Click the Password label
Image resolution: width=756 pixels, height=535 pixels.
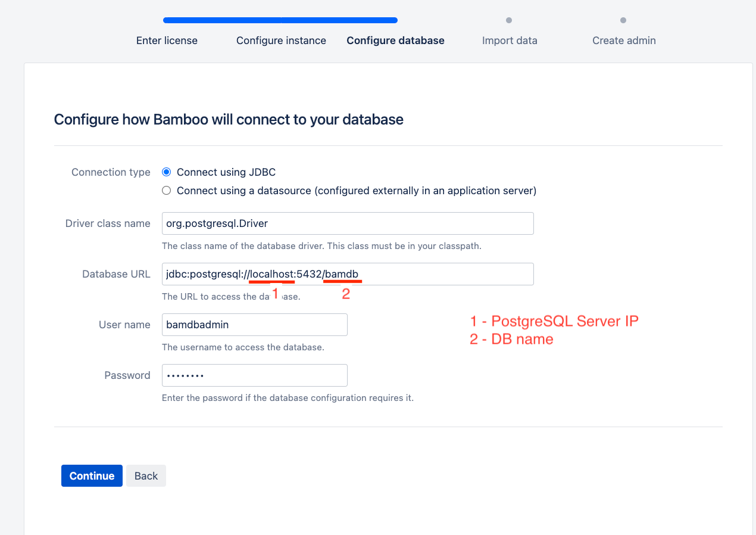pyautogui.click(x=127, y=375)
